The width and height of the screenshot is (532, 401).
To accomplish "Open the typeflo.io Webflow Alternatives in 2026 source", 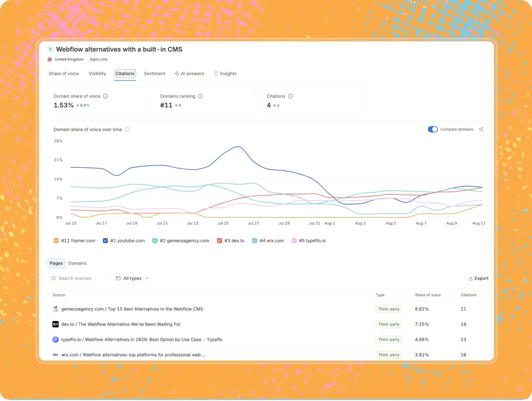I will [x=142, y=340].
